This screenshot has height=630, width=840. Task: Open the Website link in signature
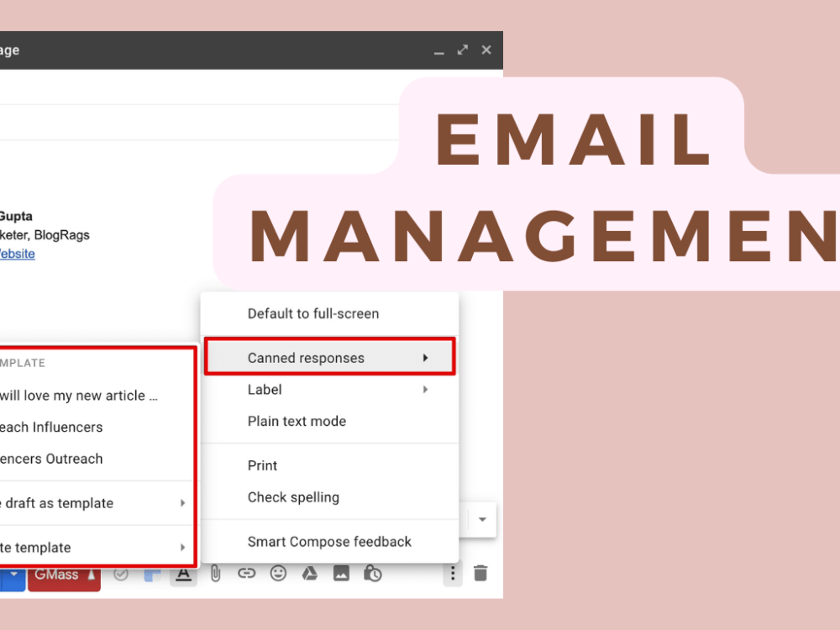tap(17, 254)
